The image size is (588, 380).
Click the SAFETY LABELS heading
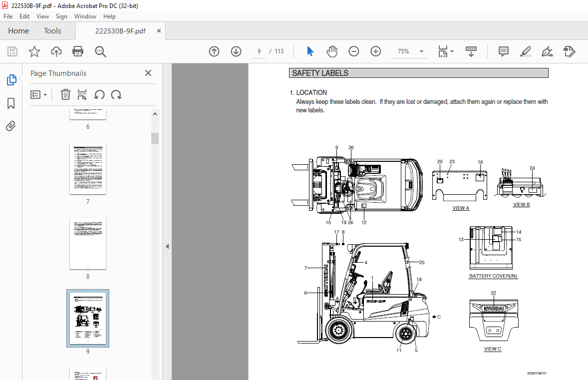click(x=320, y=73)
